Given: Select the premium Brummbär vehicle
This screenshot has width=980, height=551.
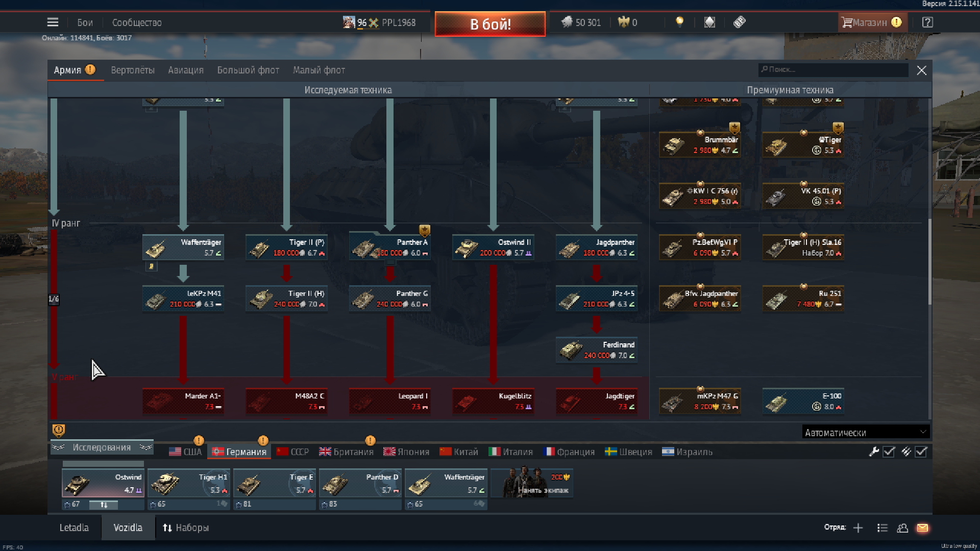Looking at the screenshot, I should tap(700, 145).
